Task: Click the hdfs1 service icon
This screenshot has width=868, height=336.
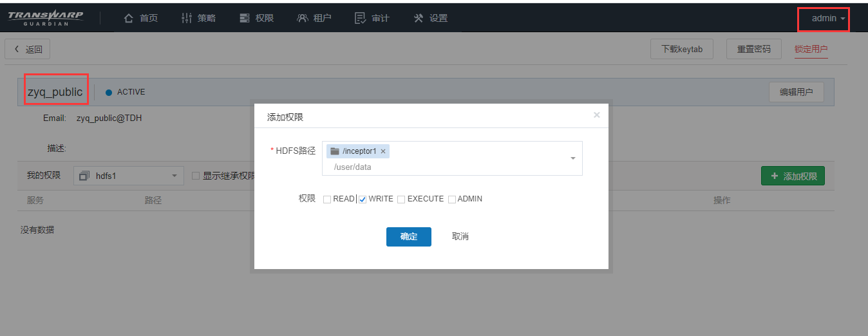Action: (x=84, y=176)
